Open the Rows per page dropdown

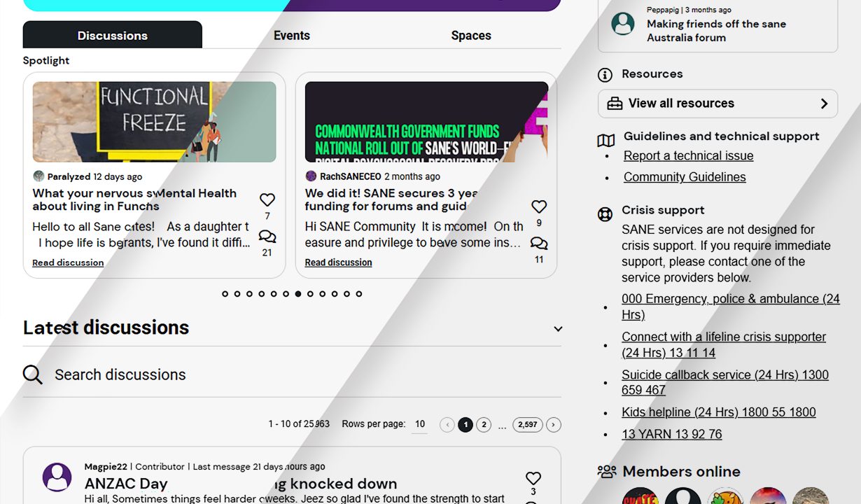tap(419, 424)
